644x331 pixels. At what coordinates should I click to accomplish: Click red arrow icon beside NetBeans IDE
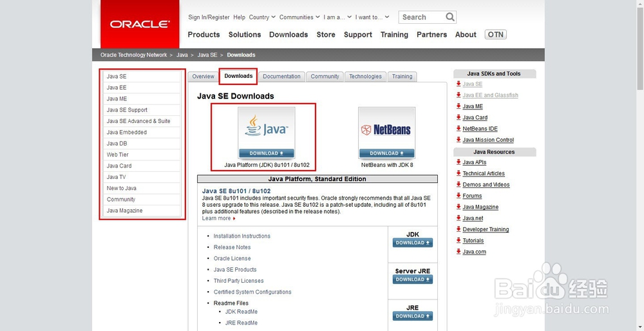tap(459, 128)
